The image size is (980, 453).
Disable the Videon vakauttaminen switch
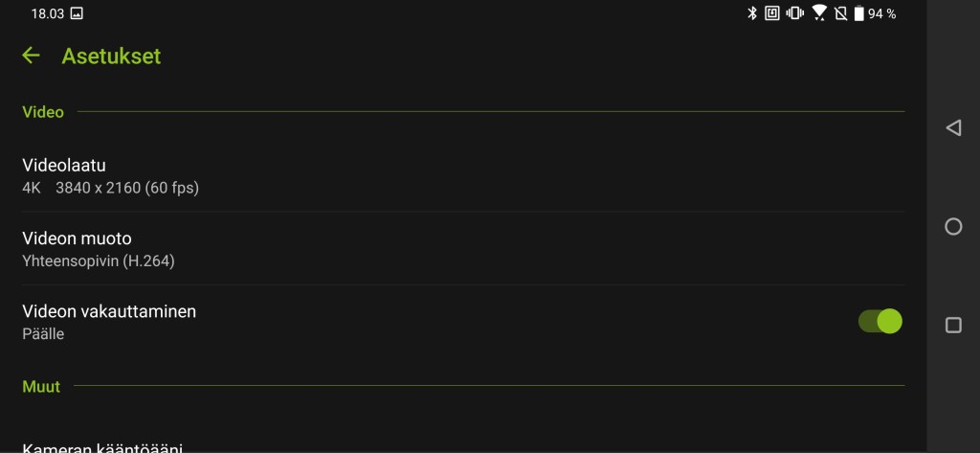coord(880,321)
